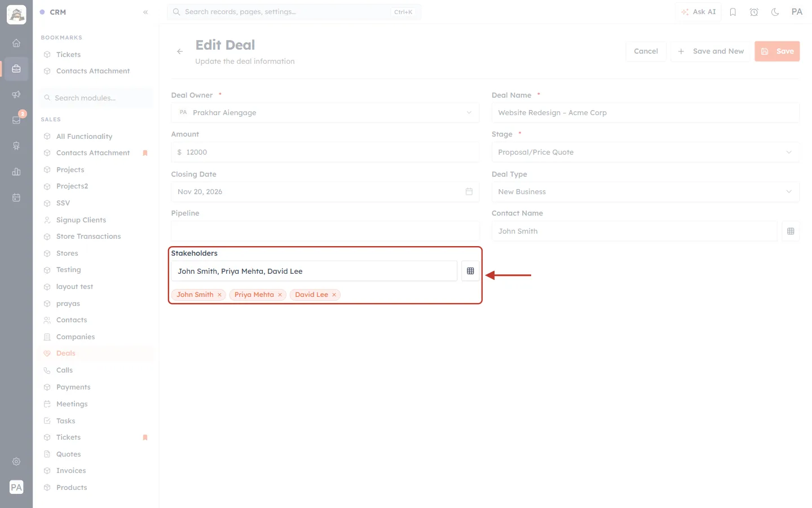Open the Contact Name lookup grid icon

point(791,231)
